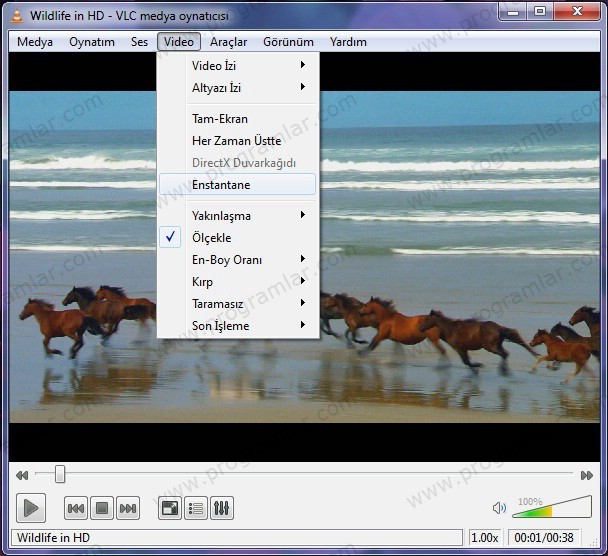Screen dimensions: 608x556
Task: Click the seek bar position handle
Action: point(60,474)
